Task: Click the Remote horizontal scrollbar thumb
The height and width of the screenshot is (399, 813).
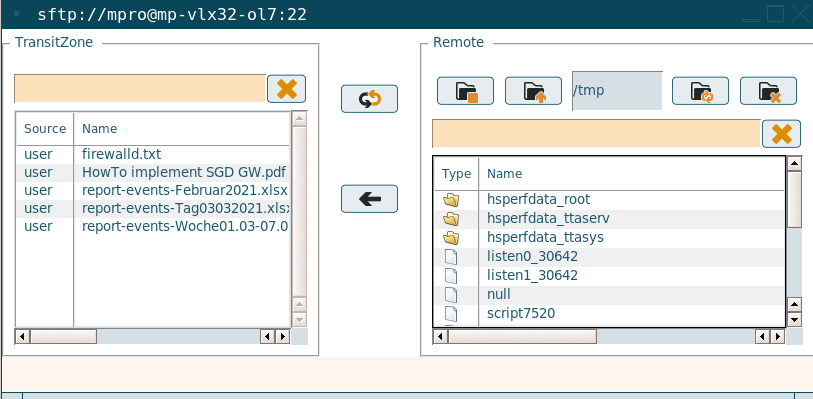Action: pyautogui.click(x=522, y=337)
